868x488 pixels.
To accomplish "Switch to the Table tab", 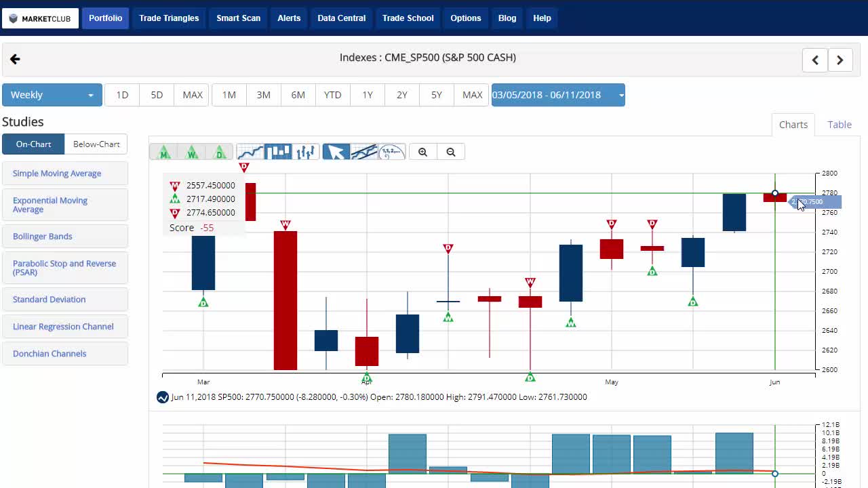I will [840, 125].
